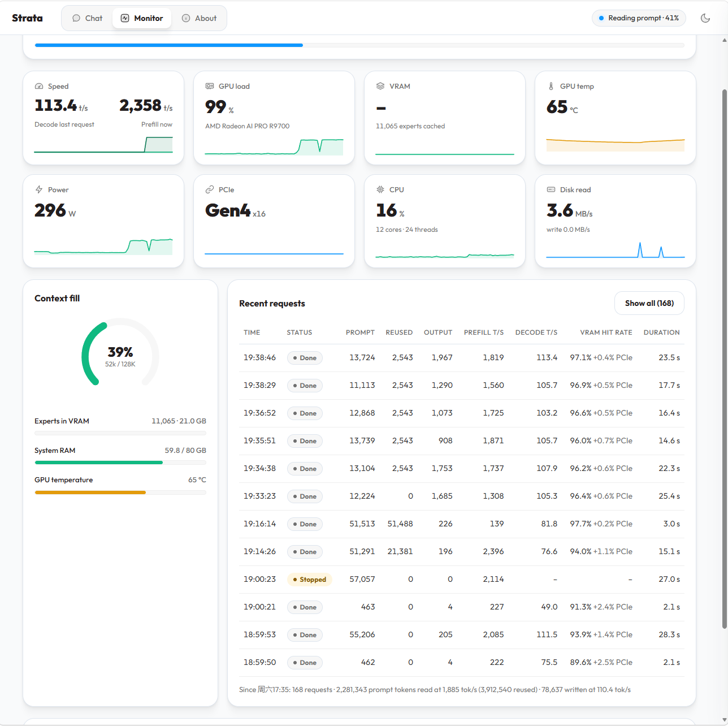Select the 19:16:14 request row time
The image size is (728, 726).
point(259,524)
